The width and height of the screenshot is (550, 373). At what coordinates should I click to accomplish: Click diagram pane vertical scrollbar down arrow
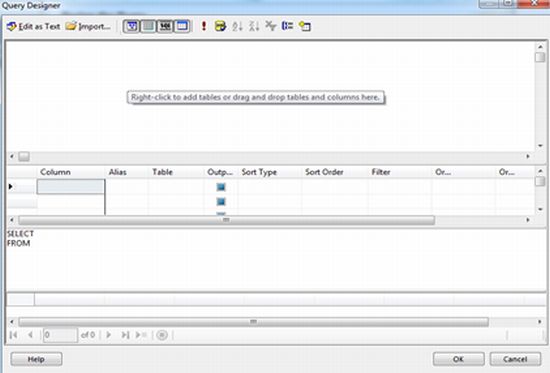click(540, 146)
